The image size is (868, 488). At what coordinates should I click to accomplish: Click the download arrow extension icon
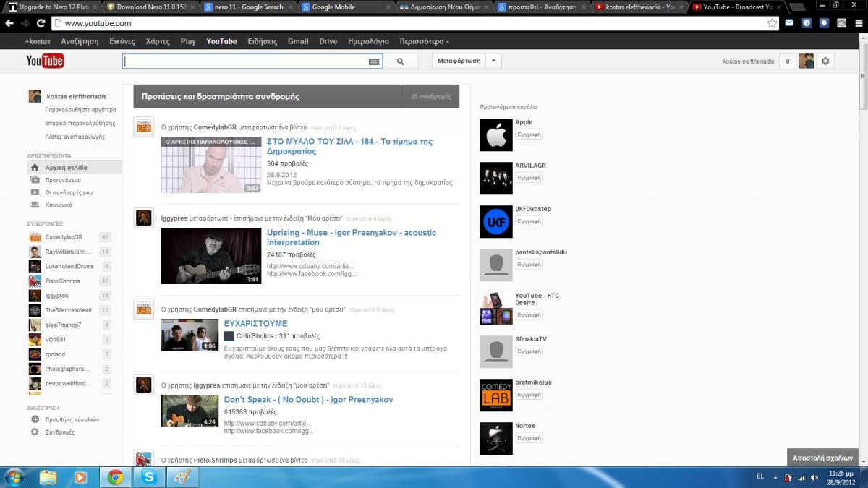(x=824, y=23)
